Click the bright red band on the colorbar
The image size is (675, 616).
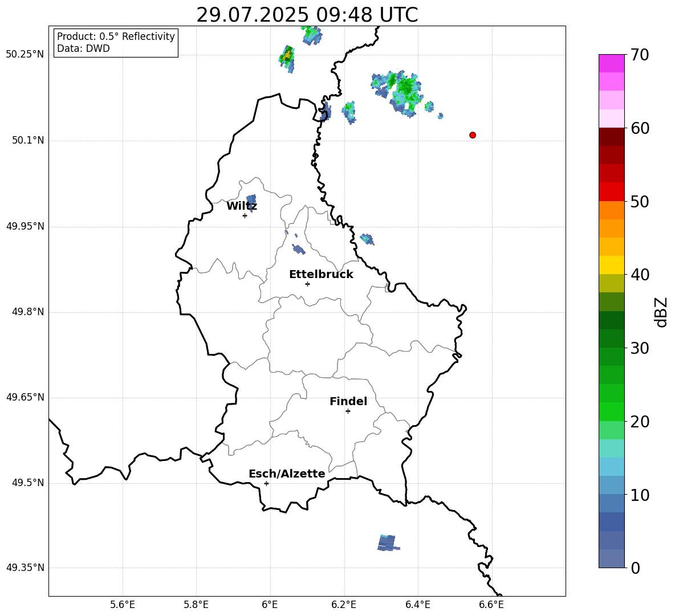pyautogui.click(x=612, y=191)
